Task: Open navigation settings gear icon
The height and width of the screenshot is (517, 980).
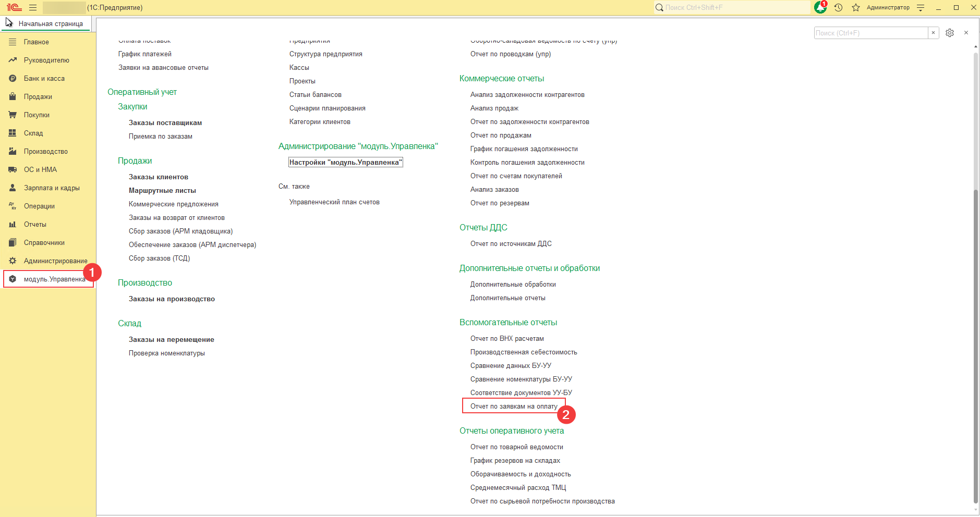Action: coord(950,33)
